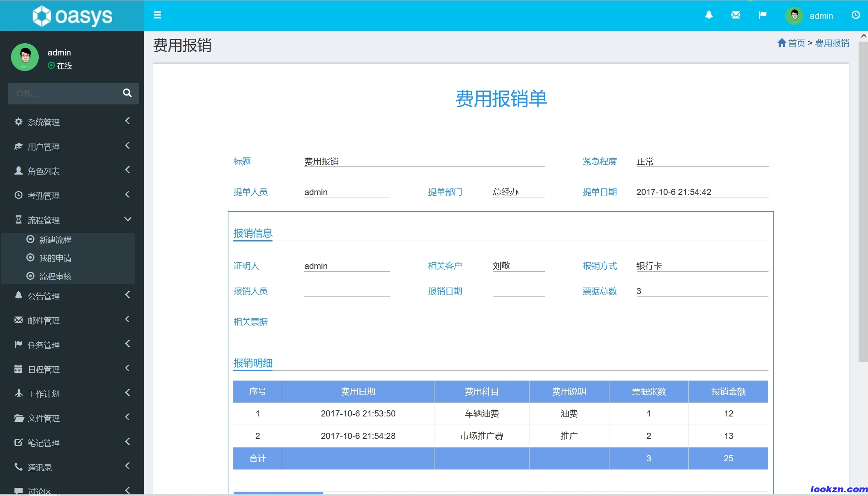868x496 pixels.
Task: Click the folder icon for 文件管理
Action: coord(19,418)
